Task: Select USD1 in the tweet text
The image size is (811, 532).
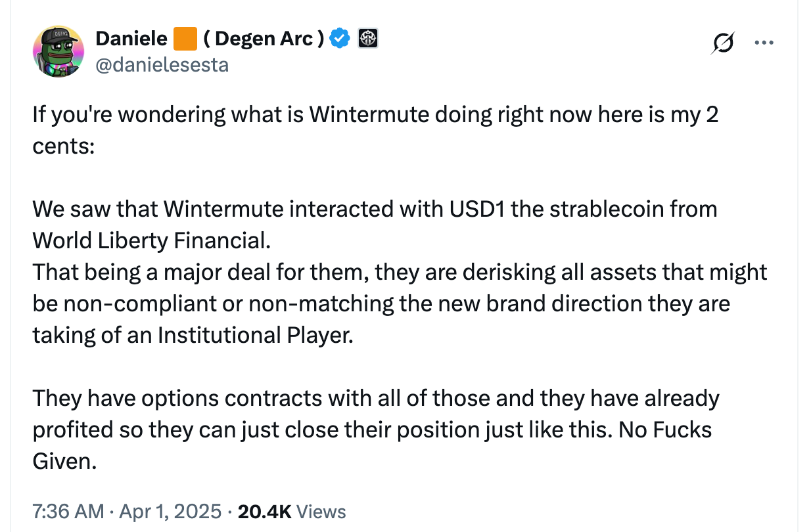Action: click(x=478, y=209)
